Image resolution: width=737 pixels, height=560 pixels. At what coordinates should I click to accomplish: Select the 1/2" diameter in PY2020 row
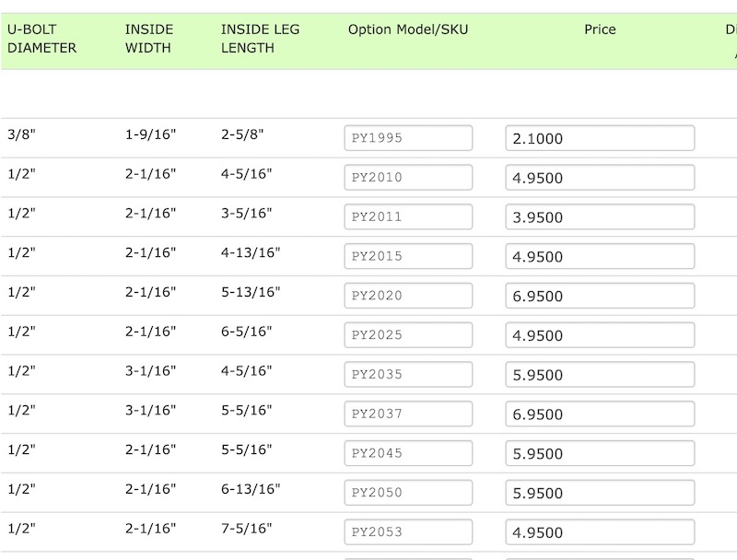21,292
